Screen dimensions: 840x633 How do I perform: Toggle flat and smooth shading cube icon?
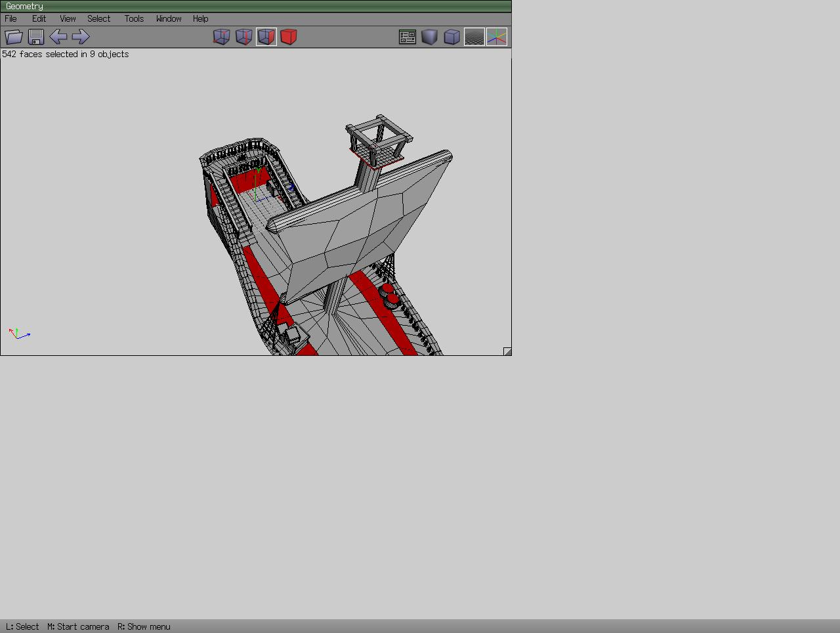click(430, 37)
